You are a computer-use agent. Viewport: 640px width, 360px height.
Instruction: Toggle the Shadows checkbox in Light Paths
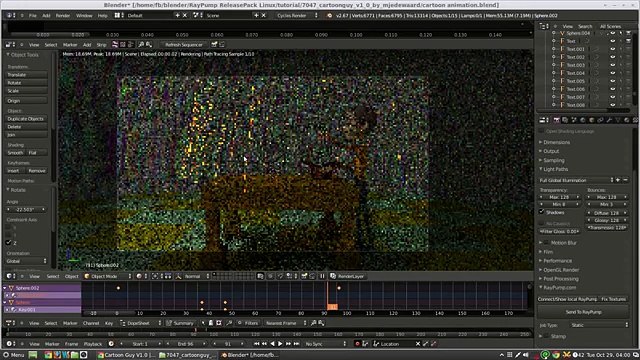(x=542, y=212)
